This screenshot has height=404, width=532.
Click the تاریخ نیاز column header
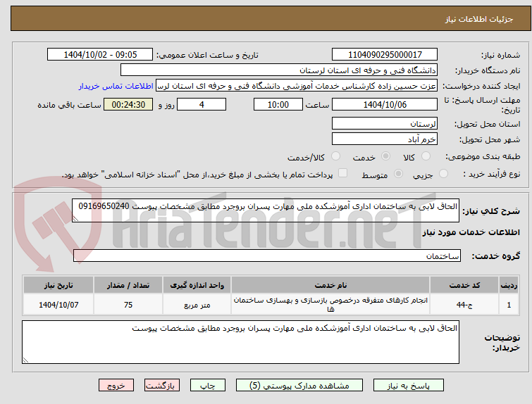(x=58, y=285)
